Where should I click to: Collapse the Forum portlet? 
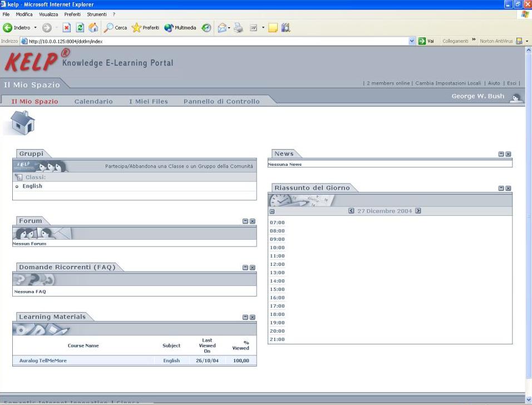[x=245, y=221]
